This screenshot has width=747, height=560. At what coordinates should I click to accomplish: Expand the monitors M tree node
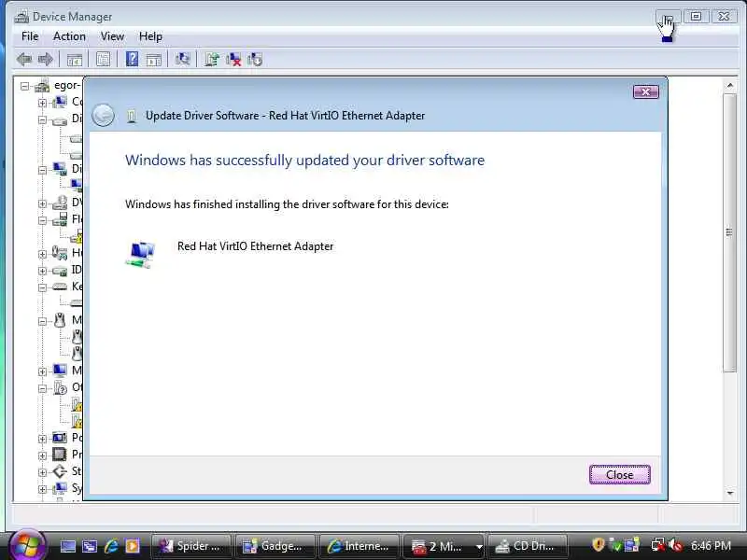tap(42, 371)
